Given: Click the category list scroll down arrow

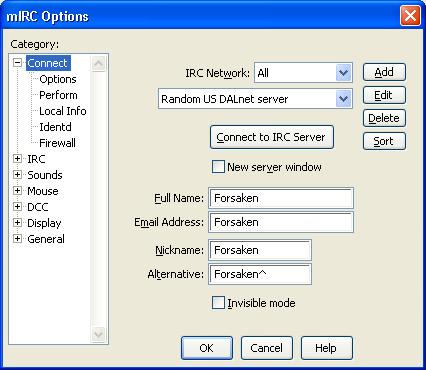Looking at the screenshot, I should tap(99, 334).
